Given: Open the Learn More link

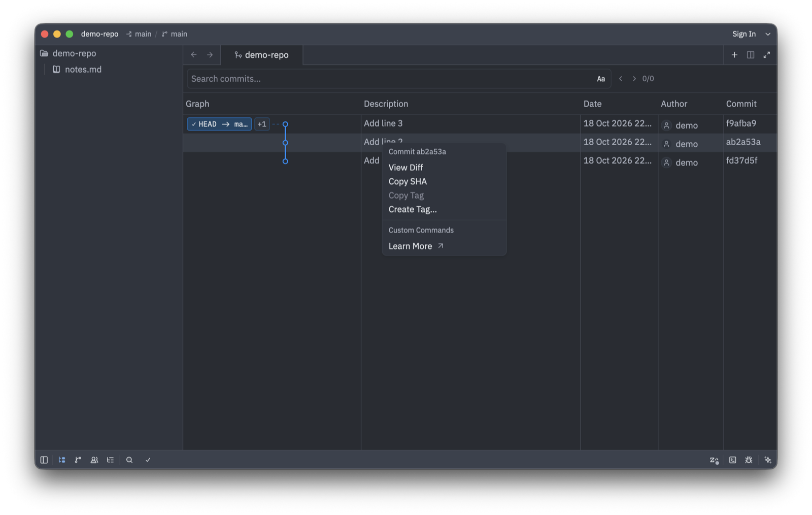Looking at the screenshot, I should click(x=444, y=246).
